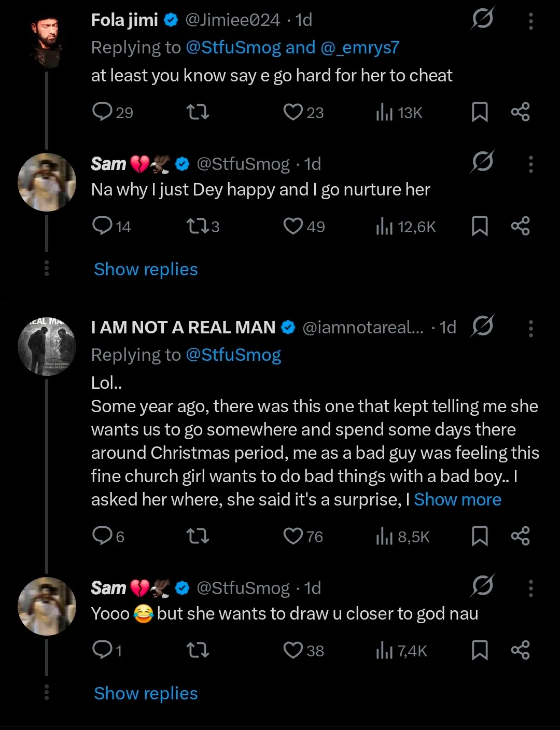The height and width of the screenshot is (730, 560).
Task: Reply to Fola jimi's tweet
Action: (x=103, y=111)
